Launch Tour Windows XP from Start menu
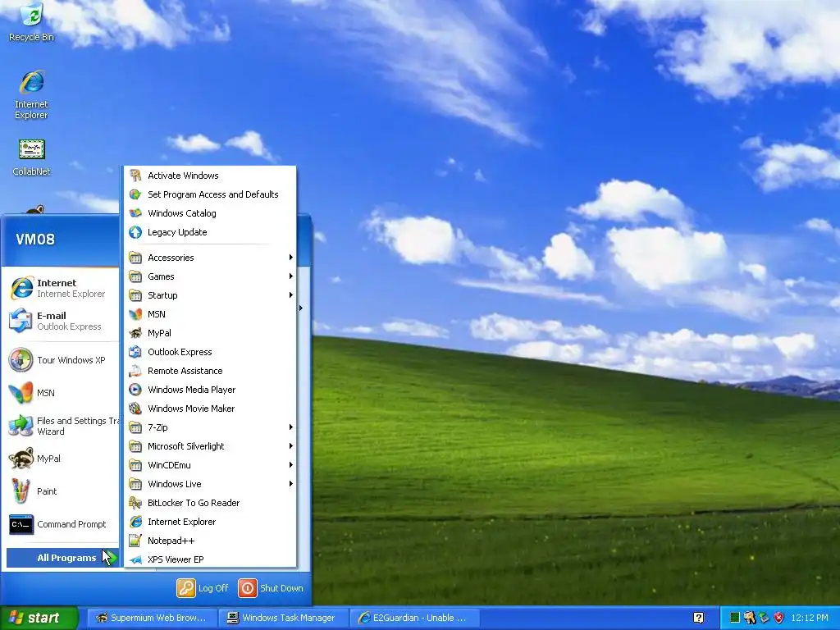Viewport: 840px width, 630px height. point(62,360)
